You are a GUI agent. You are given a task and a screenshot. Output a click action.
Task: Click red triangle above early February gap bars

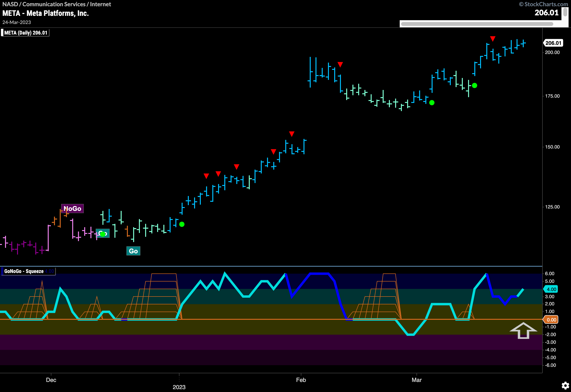point(340,65)
